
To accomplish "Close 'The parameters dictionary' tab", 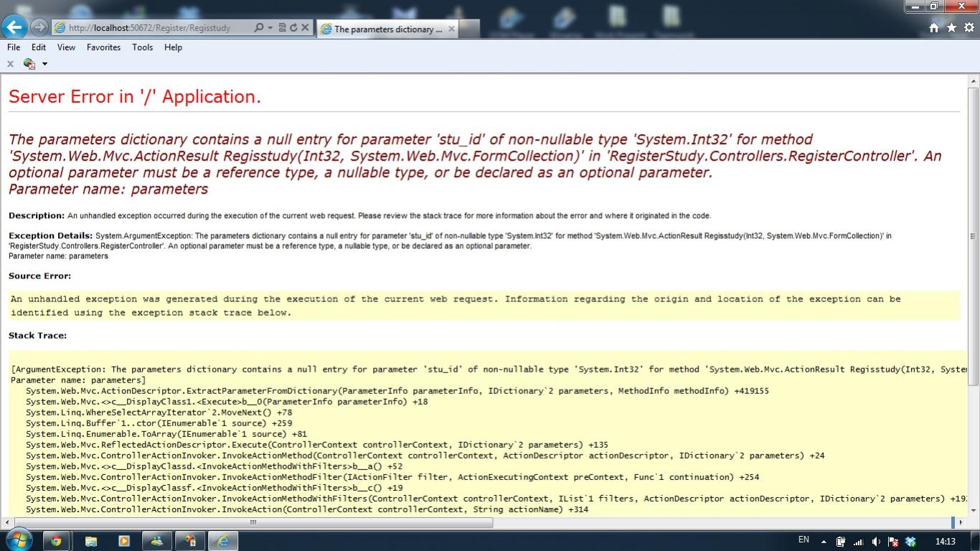I will (451, 29).
